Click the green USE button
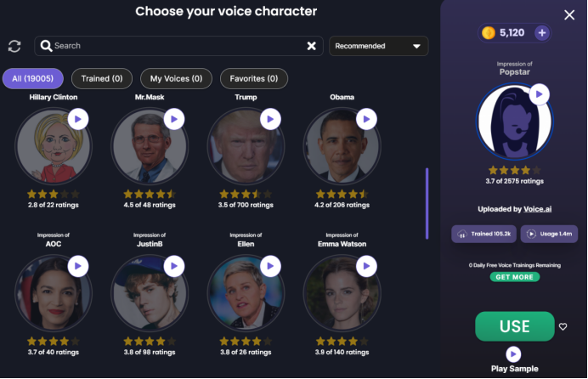 (515, 326)
